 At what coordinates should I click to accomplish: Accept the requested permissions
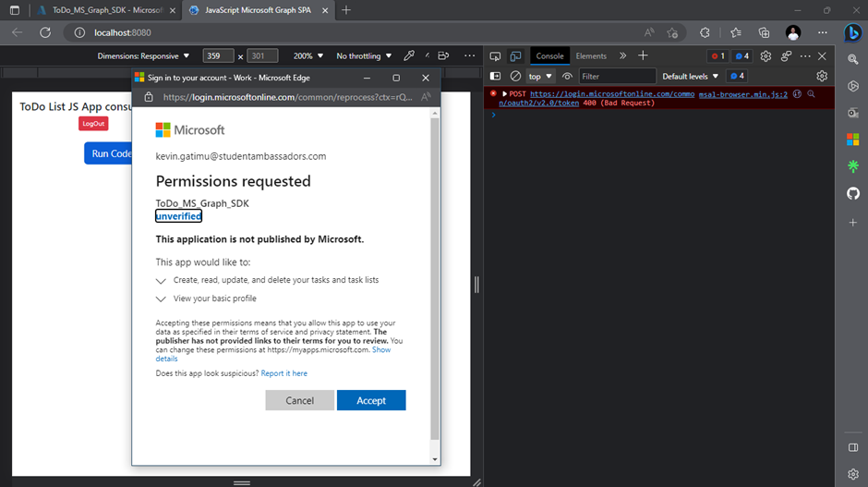(x=371, y=400)
